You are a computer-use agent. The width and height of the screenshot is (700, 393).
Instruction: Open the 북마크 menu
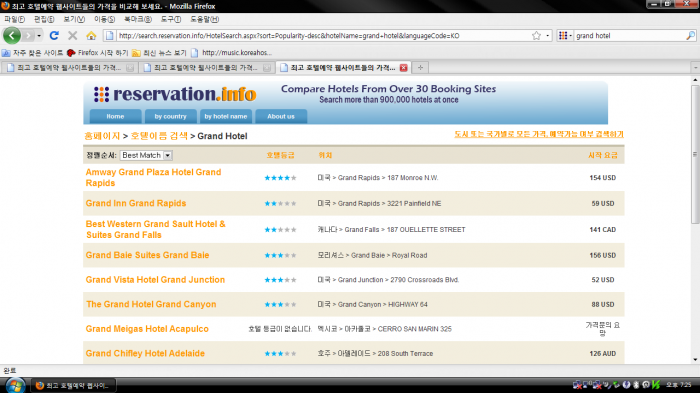[x=138, y=19]
